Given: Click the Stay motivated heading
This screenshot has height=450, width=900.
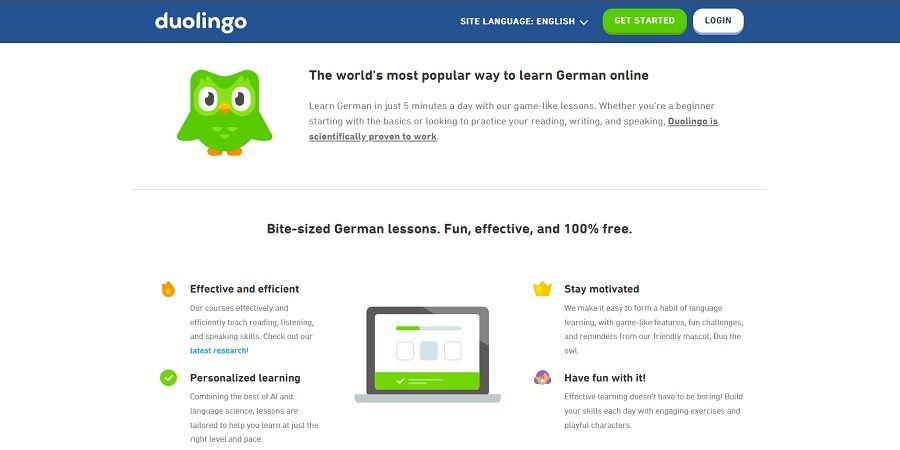Looking at the screenshot, I should coord(602,289).
